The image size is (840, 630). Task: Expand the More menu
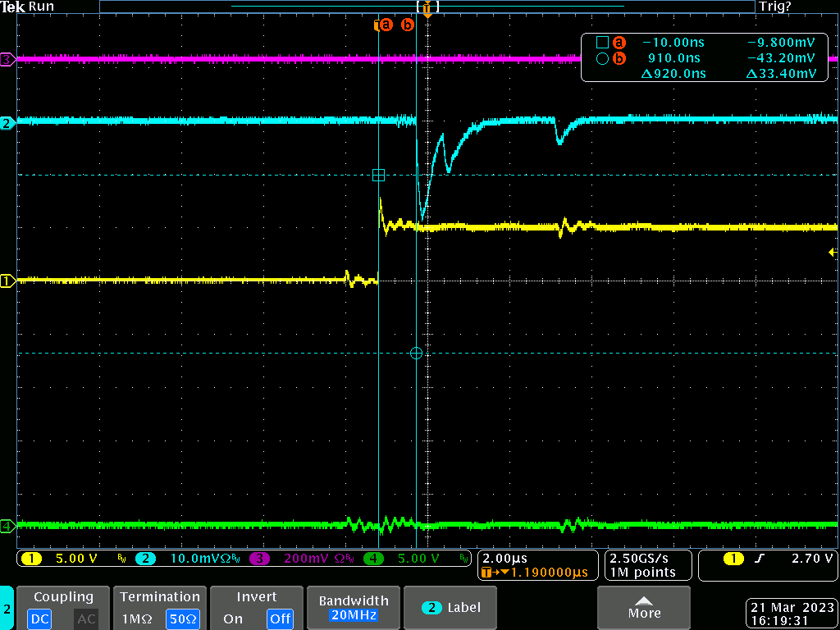pos(644,608)
